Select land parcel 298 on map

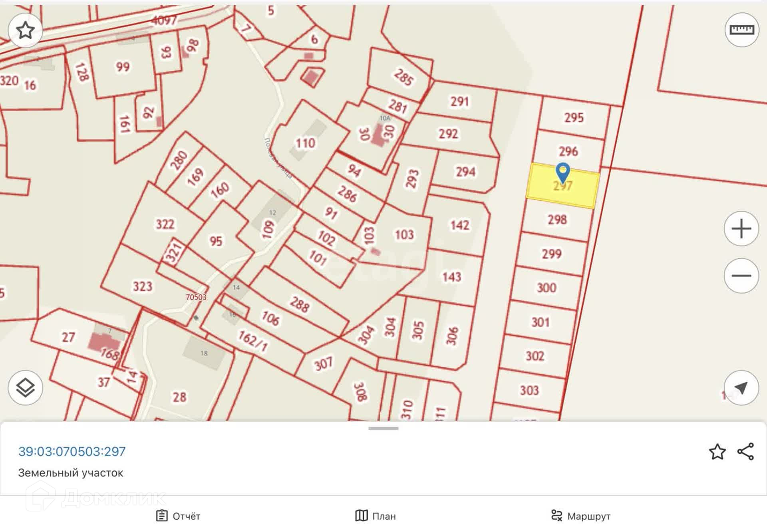[557, 220]
